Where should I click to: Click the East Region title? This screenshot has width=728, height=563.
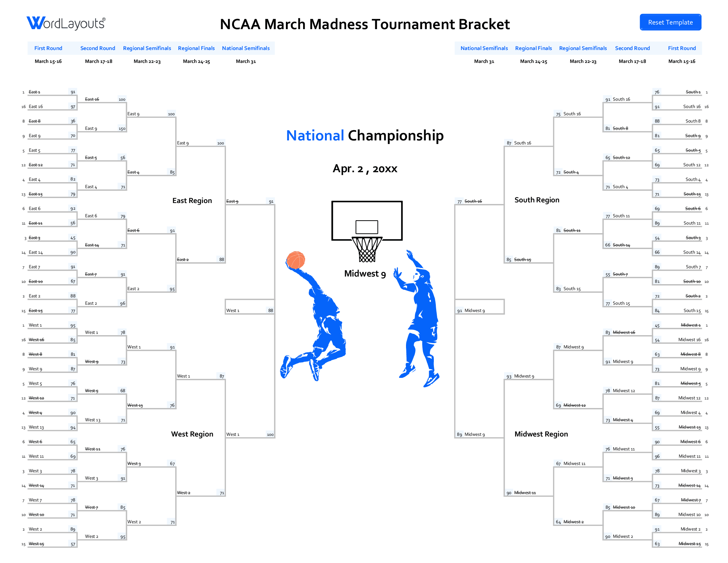point(192,200)
